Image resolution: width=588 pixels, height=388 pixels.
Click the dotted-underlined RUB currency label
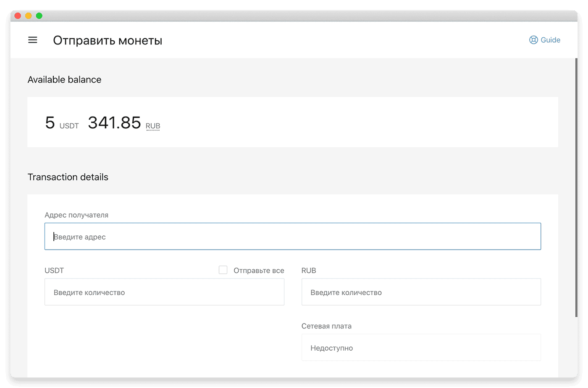coord(153,126)
